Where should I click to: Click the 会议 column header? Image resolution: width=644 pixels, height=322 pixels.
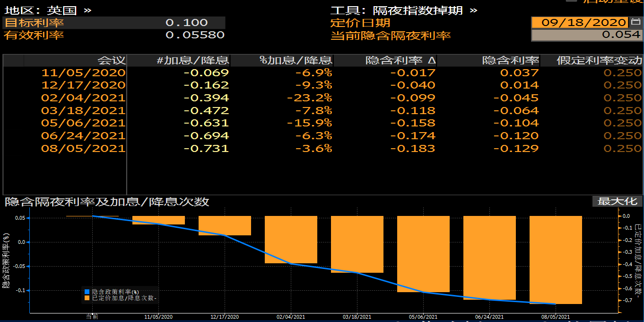coord(112,61)
